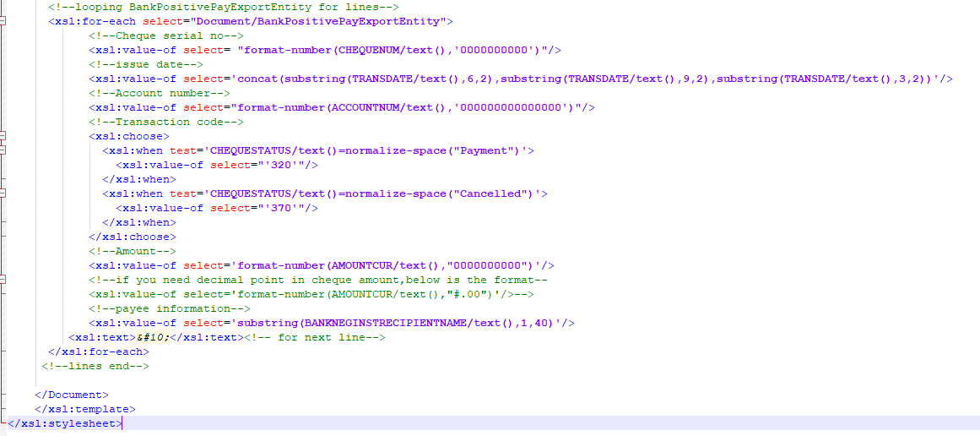Click the ACCOUNTNUM format-number line
The height and width of the screenshot is (436, 980).
coord(342,107)
